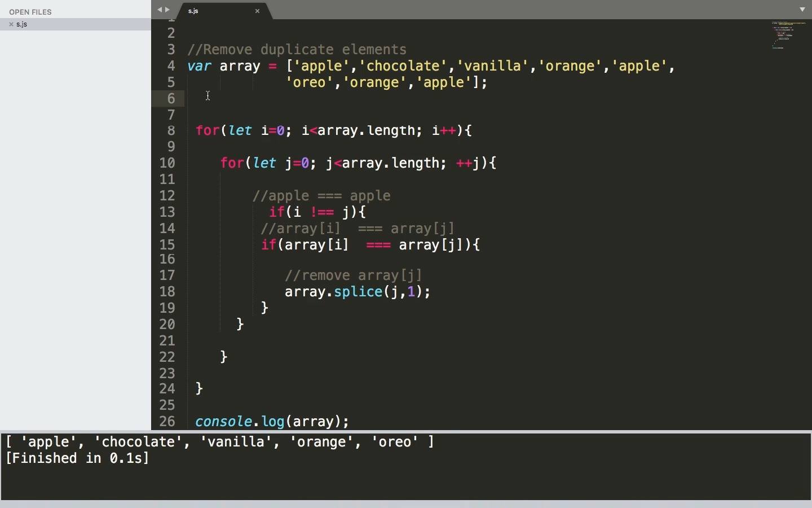Screen dimensions: 812x508
Task: Open the tab list dropdown arrow
Action: [802, 10]
